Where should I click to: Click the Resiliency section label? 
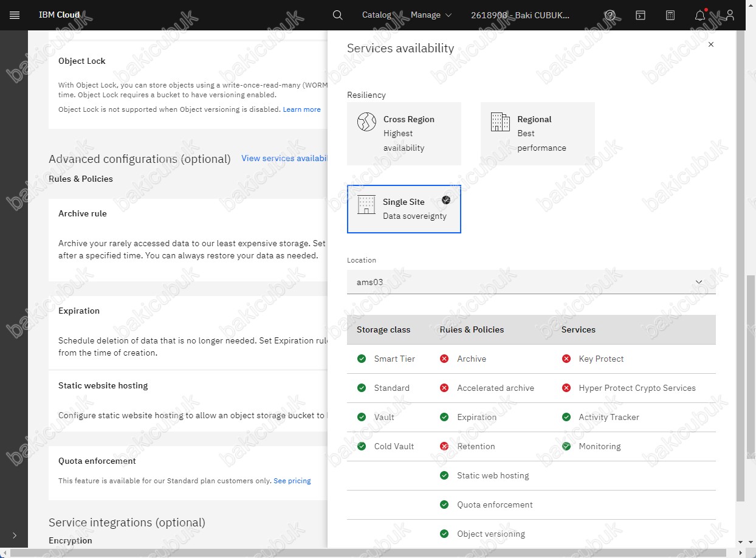366,95
